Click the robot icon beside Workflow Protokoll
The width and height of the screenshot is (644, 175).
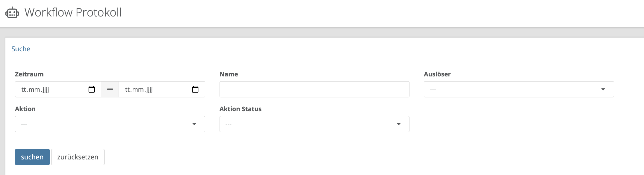coord(12,13)
